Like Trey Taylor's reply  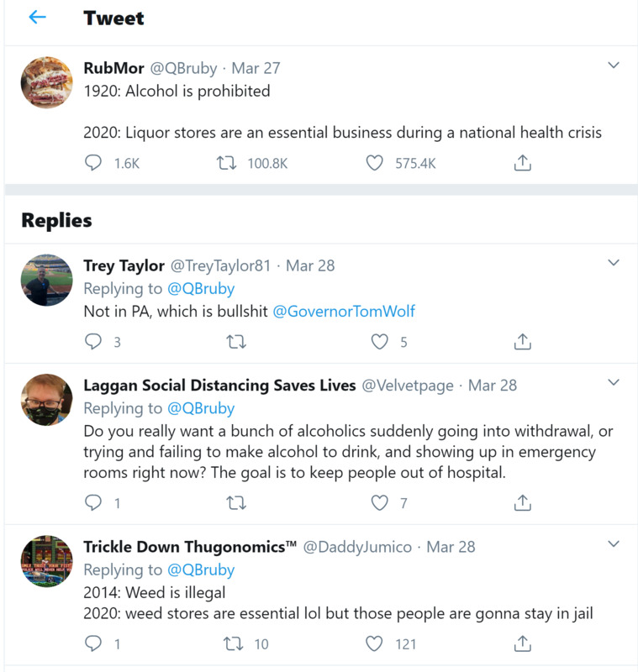[x=380, y=342]
